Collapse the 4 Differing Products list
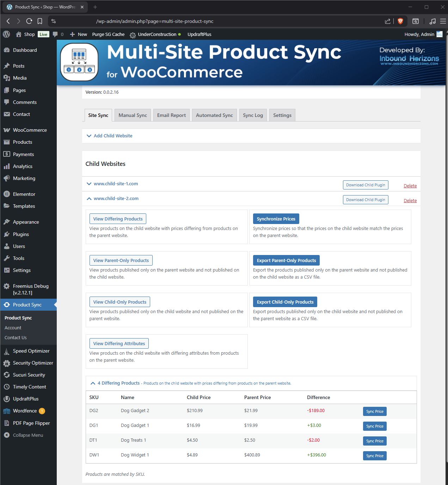This screenshot has height=485, width=448. 118,383
